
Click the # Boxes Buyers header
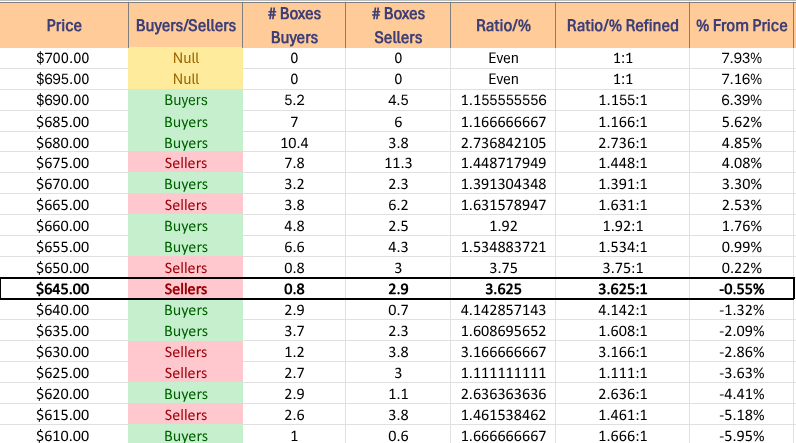294,24
